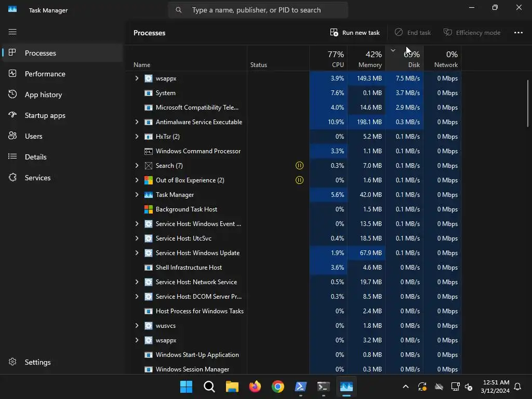The width and height of the screenshot is (532, 399).
Task: Select Windows Session Manager row
Action: tap(294, 368)
